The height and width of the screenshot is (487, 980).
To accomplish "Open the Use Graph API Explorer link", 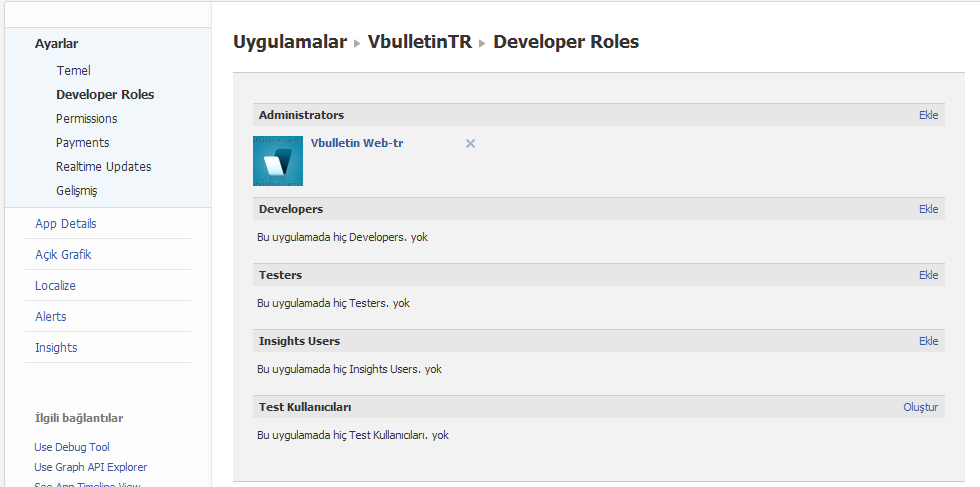I will (x=90, y=467).
